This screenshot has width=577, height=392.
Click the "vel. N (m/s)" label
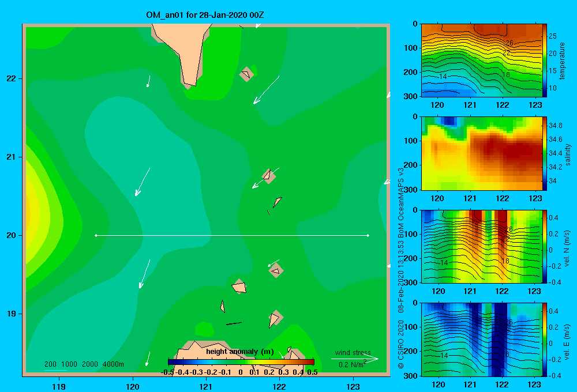(567, 248)
